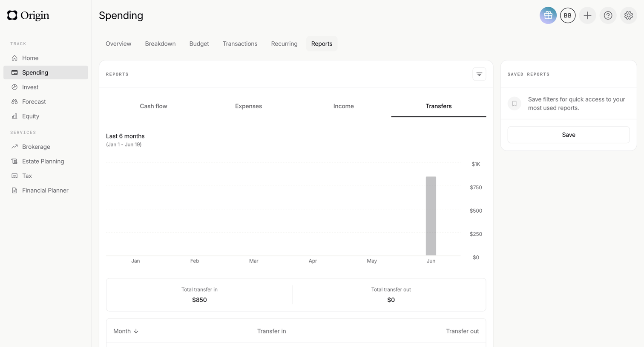The image size is (644, 347).
Task: Open the BB profile avatar
Action: 567,15
